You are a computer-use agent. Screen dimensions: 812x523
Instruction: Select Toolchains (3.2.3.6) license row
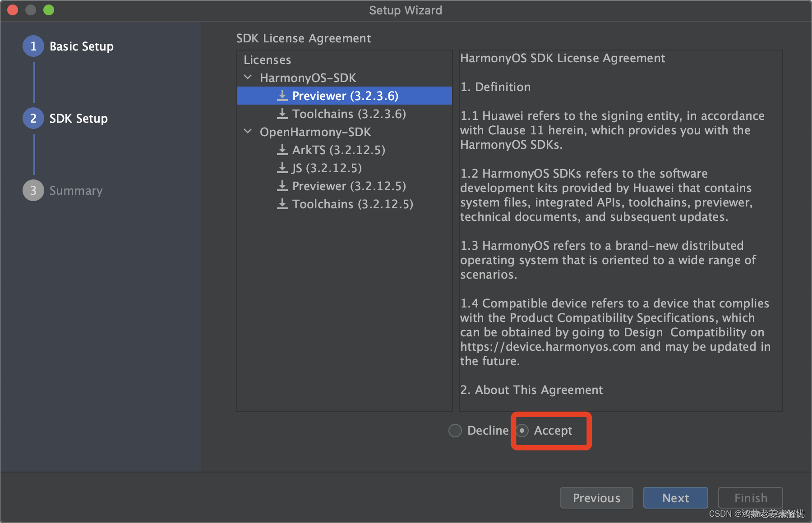point(345,114)
